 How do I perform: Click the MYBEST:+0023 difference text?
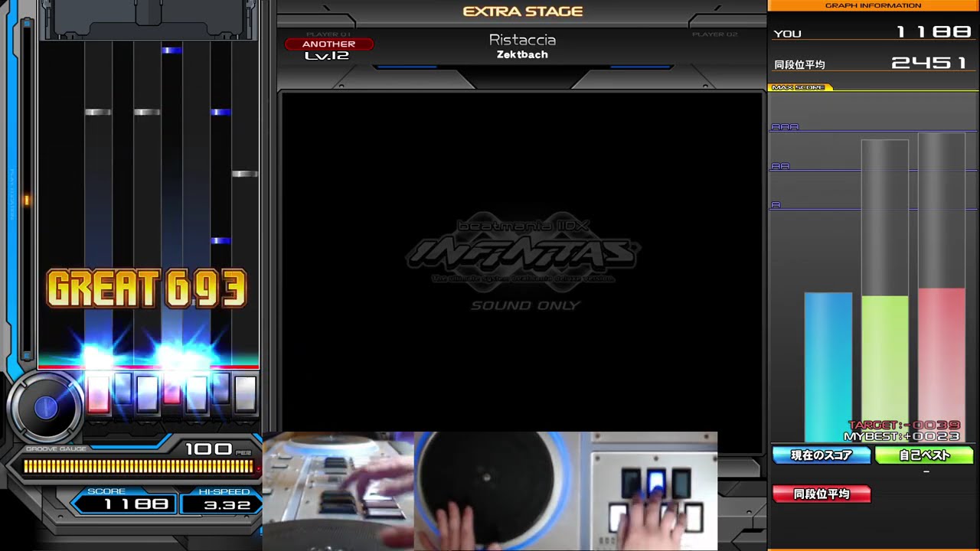(x=901, y=436)
